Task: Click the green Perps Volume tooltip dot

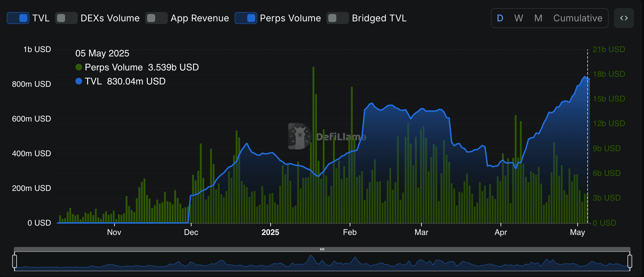Action: pyautogui.click(x=79, y=67)
